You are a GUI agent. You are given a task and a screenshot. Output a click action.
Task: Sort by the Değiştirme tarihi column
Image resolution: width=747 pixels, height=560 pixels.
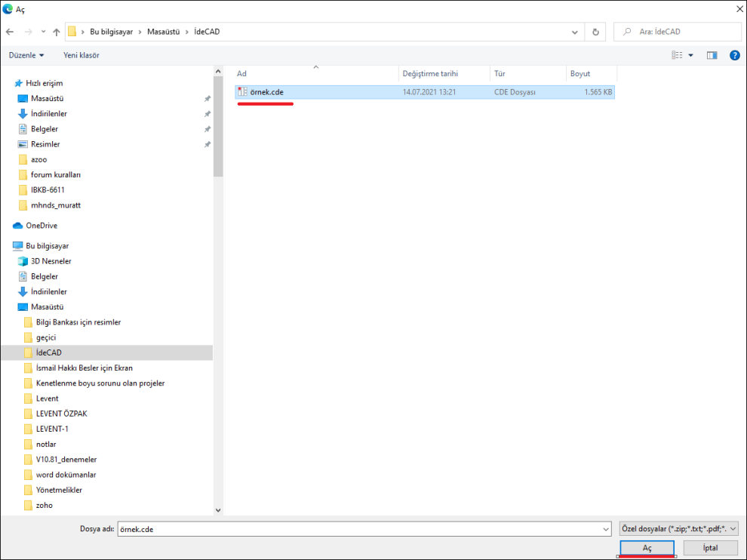444,74
